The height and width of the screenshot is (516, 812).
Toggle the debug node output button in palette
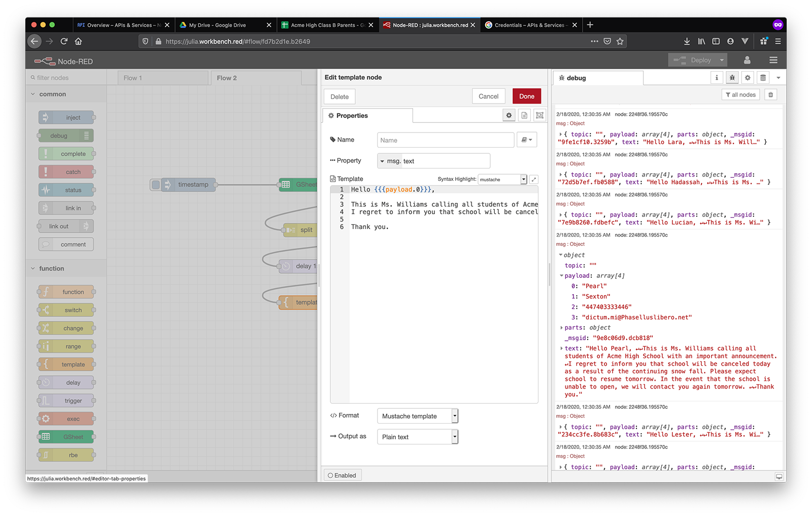click(86, 136)
